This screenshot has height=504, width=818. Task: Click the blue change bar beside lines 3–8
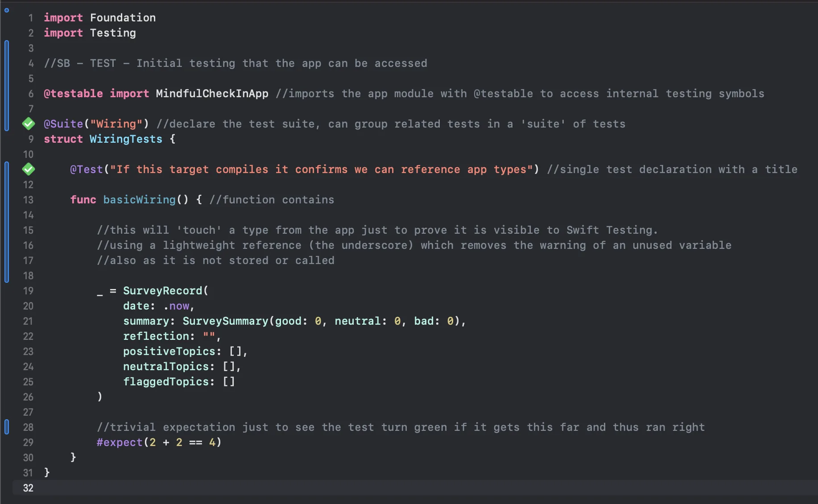tap(7, 86)
